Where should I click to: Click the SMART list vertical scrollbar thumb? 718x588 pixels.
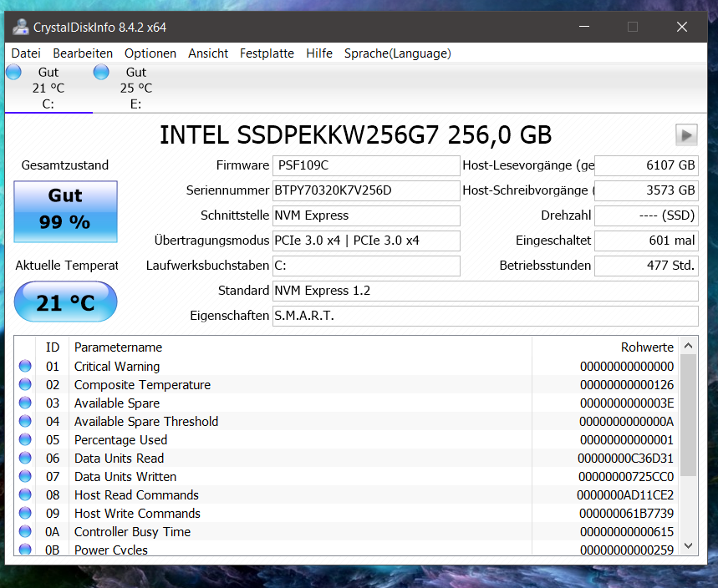(688, 415)
